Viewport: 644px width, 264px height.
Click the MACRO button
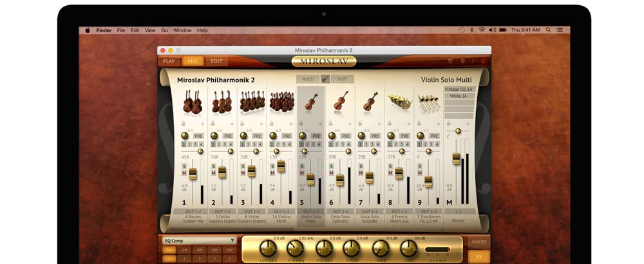click(479, 241)
